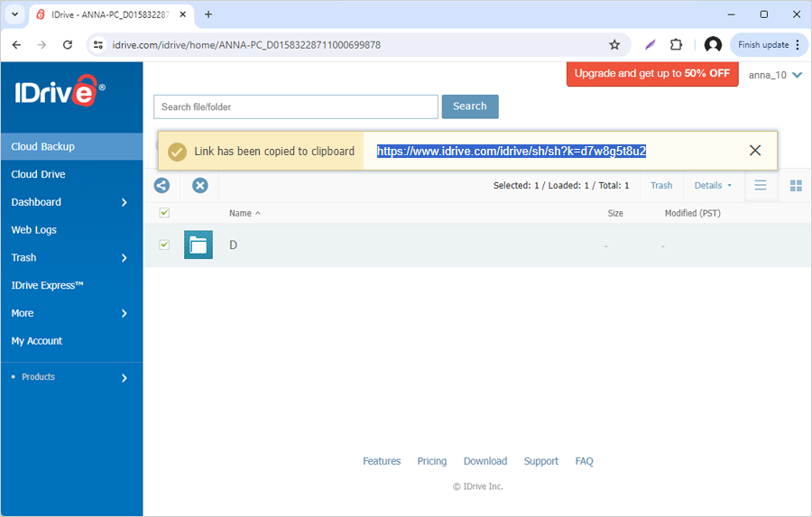Open the Chrome three-dot menu

pos(798,44)
